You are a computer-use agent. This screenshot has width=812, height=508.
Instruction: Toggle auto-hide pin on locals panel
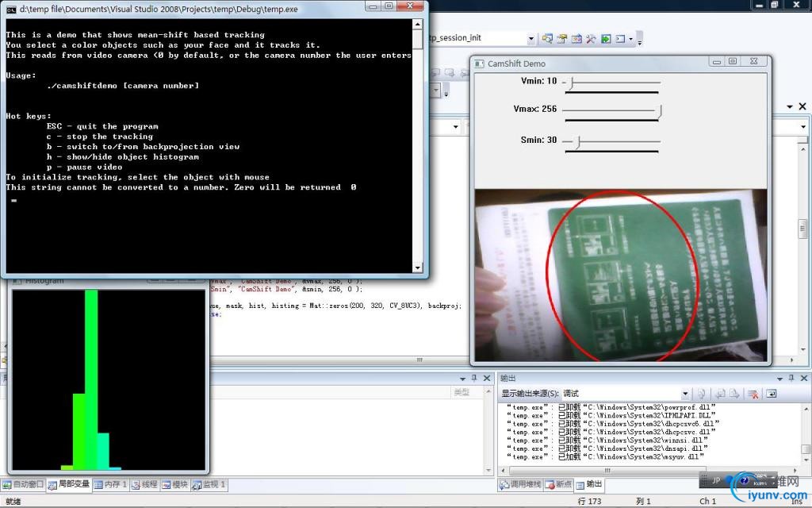coord(474,378)
